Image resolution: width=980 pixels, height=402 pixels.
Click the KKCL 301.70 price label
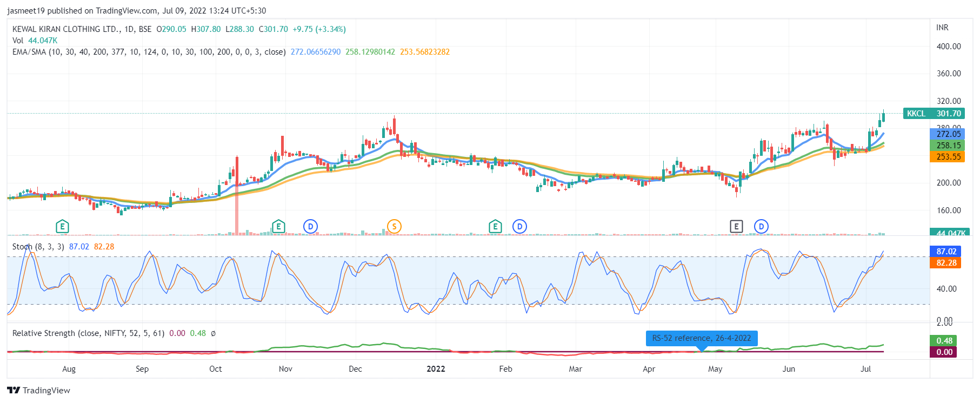(934, 114)
